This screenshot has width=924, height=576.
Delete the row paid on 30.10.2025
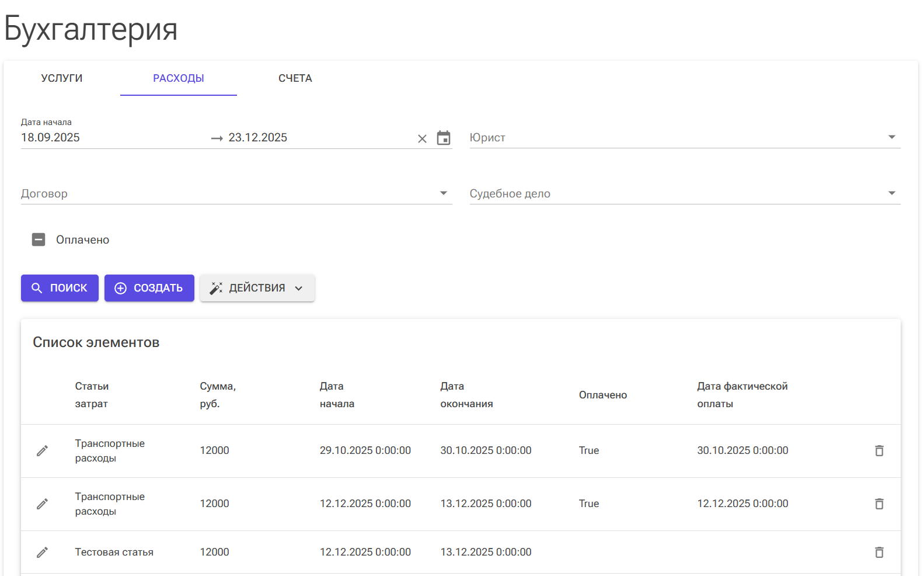879,450
